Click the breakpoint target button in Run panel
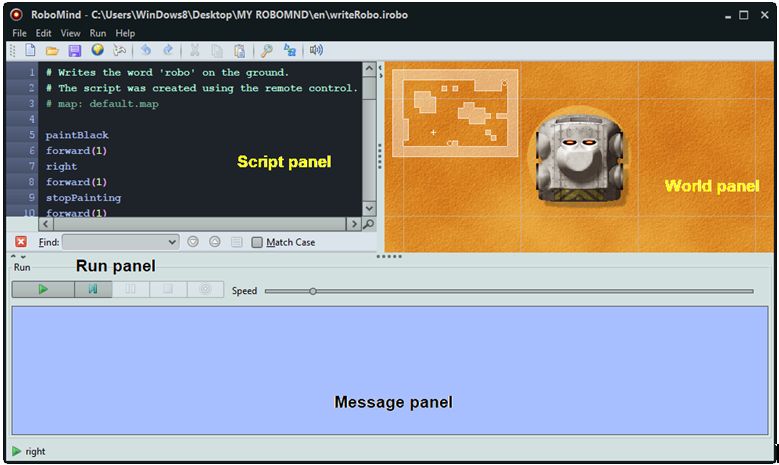The height and width of the screenshot is (465, 779). tap(205, 289)
